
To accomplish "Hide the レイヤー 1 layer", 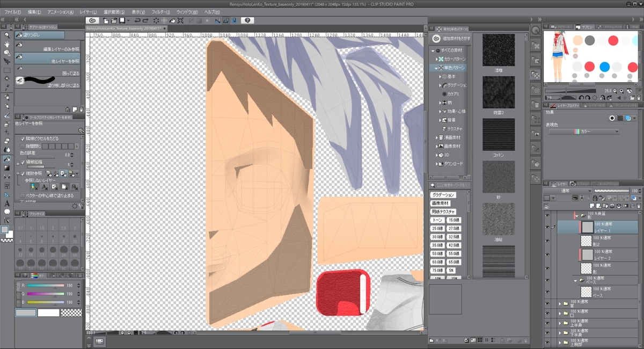I will (547, 227).
